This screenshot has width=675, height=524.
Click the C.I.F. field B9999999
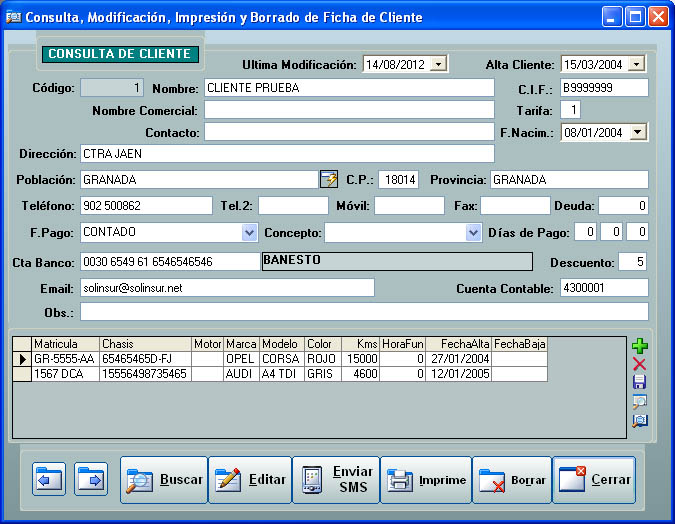click(604, 88)
